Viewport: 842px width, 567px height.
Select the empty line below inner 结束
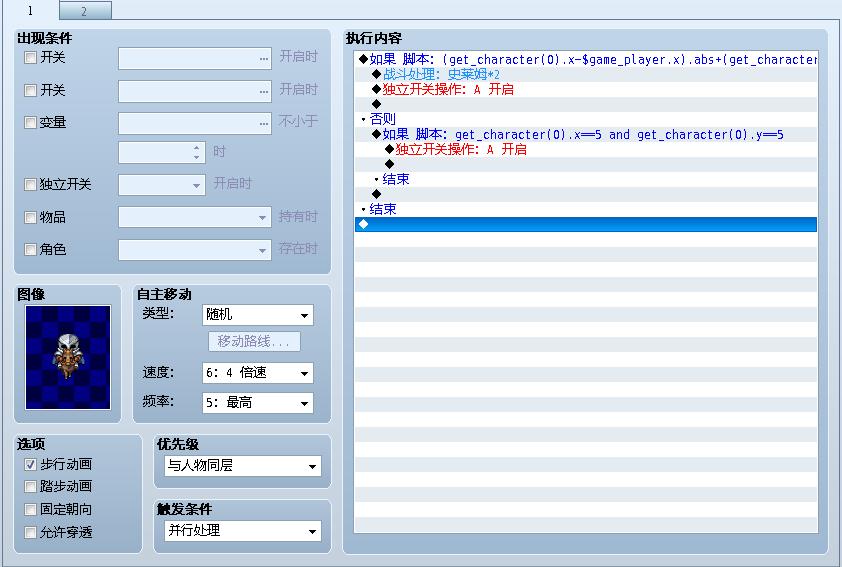(x=586, y=194)
